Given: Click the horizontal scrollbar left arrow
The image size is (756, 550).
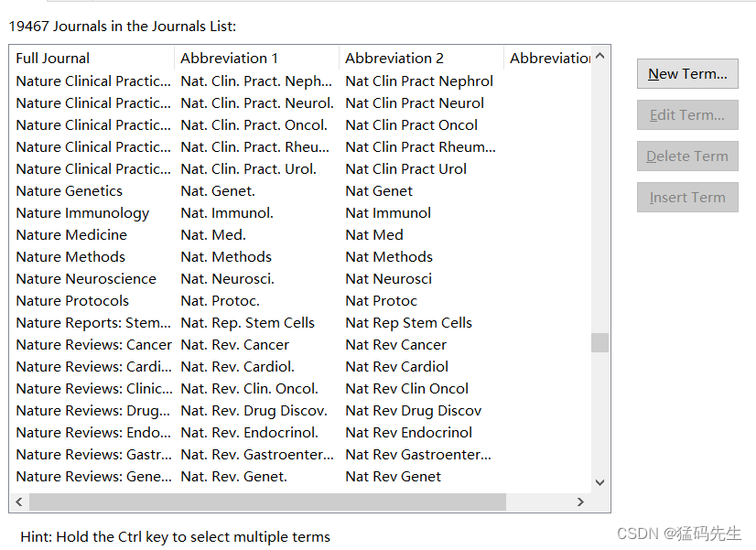Looking at the screenshot, I should click(x=19, y=501).
